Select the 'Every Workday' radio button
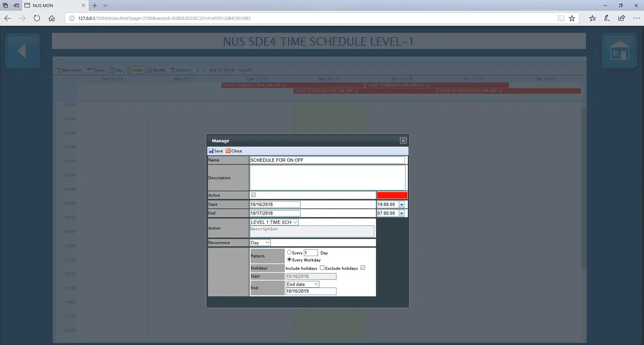Image resolution: width=644 pixels, height=345 pixels. click(289, 260)
